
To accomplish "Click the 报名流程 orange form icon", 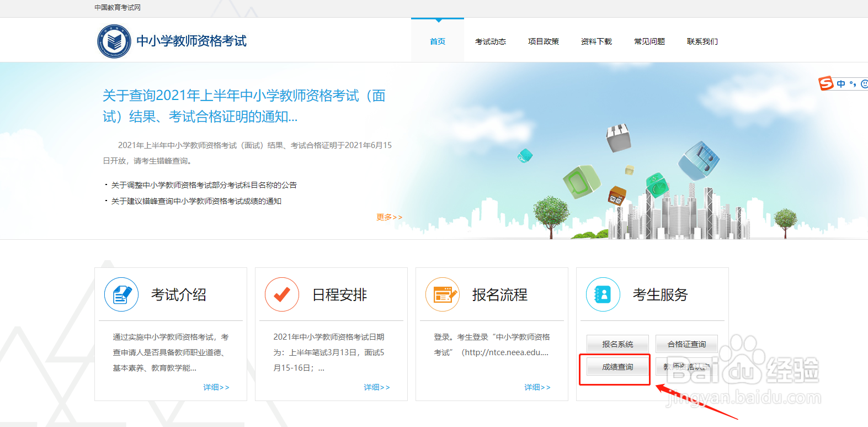I will (443, 294).
